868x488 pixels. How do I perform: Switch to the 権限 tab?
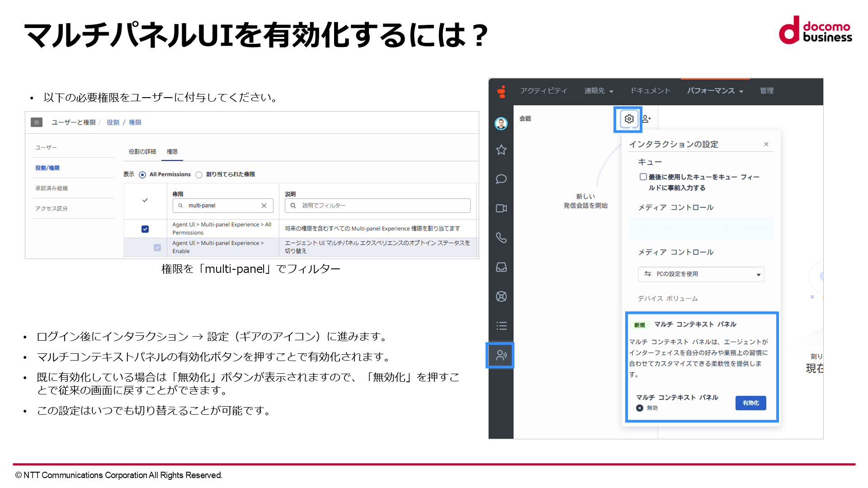(x=172, y=152)
